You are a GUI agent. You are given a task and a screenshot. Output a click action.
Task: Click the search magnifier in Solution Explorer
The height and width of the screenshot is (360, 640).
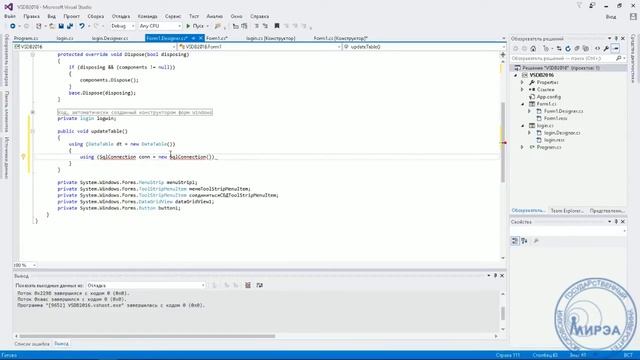point(618,58)
